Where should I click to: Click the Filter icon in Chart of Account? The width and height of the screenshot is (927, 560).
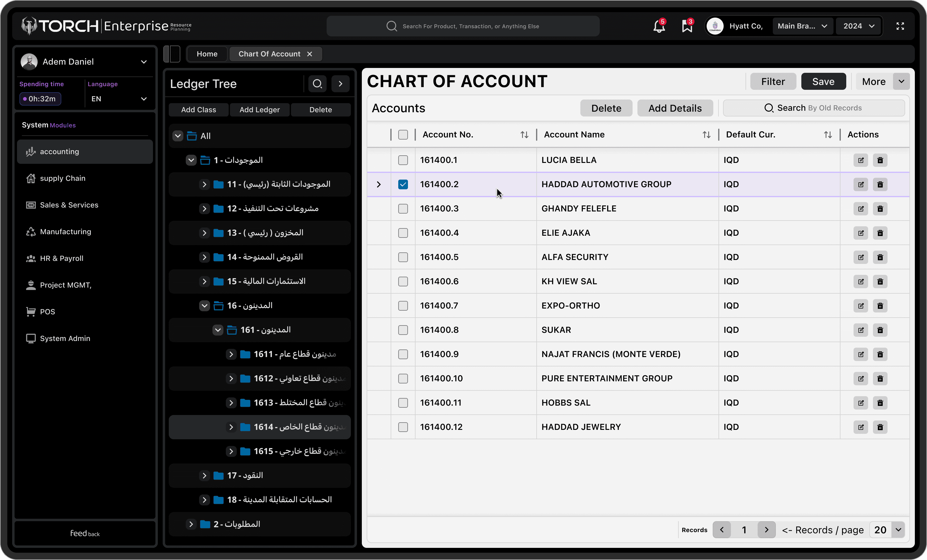point(773,81)
